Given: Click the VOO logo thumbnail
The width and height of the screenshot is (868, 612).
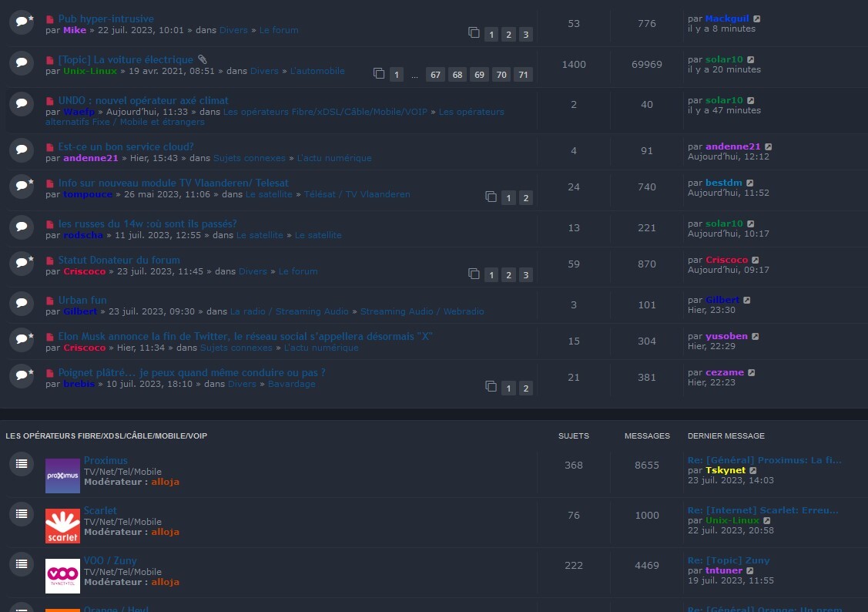Looking at the screenshot, I should pos(62,576).
